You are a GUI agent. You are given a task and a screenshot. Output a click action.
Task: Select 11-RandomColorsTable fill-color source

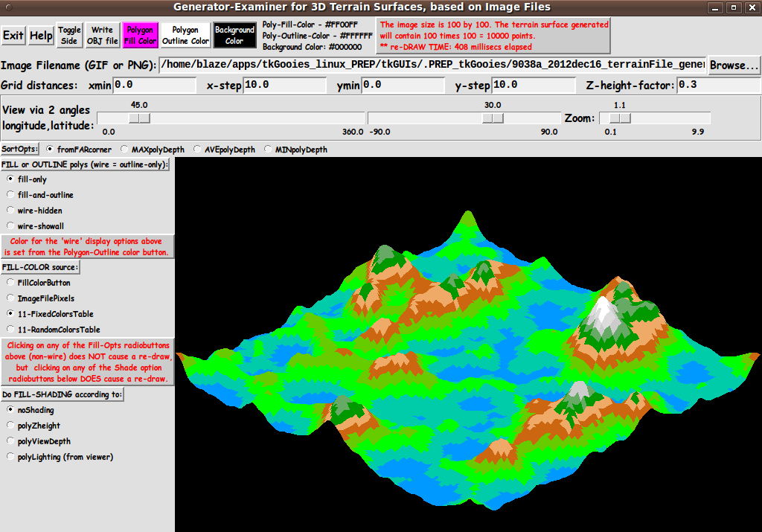[54, 330]
